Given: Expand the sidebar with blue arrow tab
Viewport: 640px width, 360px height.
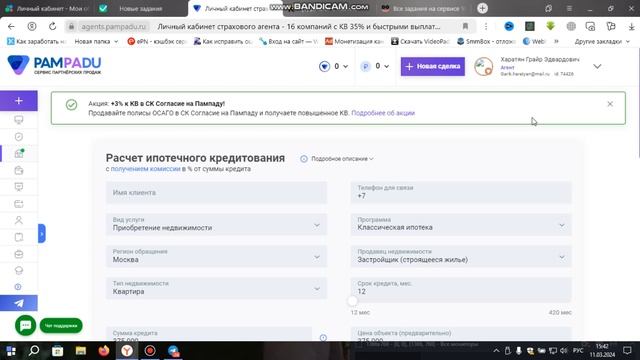Looking at the screenshot, I should (x=42, y=233).
